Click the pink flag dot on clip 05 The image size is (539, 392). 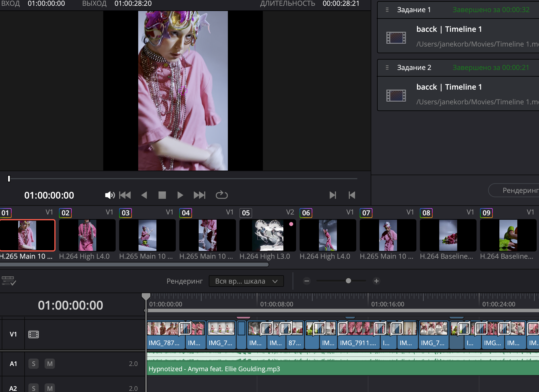click(x=291, y=224)
